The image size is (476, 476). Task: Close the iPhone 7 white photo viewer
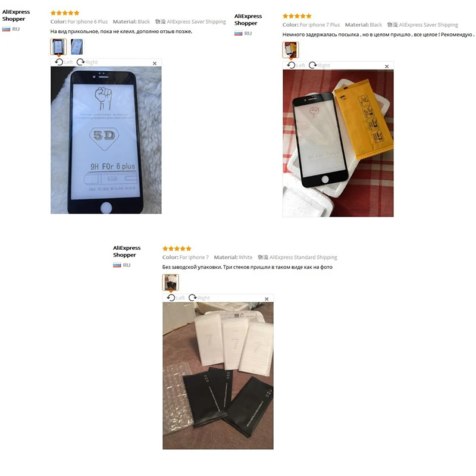click(267, 299)
